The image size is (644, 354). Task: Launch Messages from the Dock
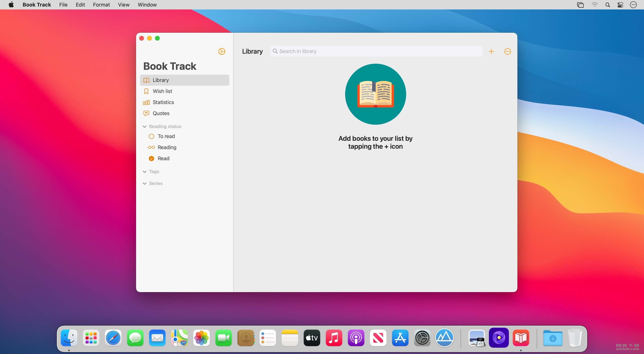(135, 338)
